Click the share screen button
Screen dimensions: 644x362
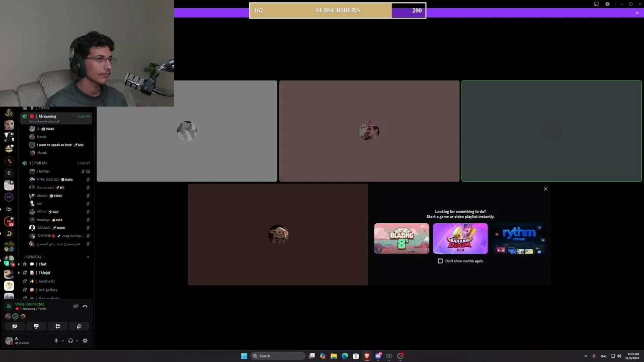[36, 326]
